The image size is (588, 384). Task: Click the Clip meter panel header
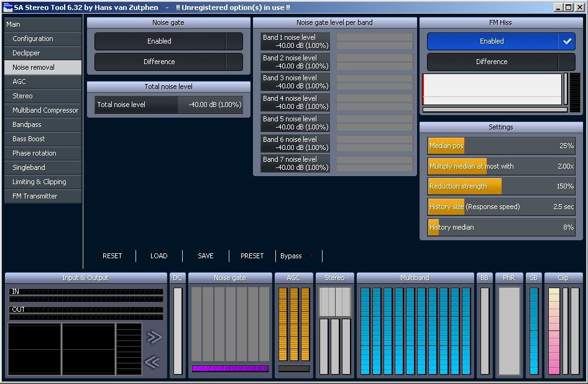pos(563,278)
